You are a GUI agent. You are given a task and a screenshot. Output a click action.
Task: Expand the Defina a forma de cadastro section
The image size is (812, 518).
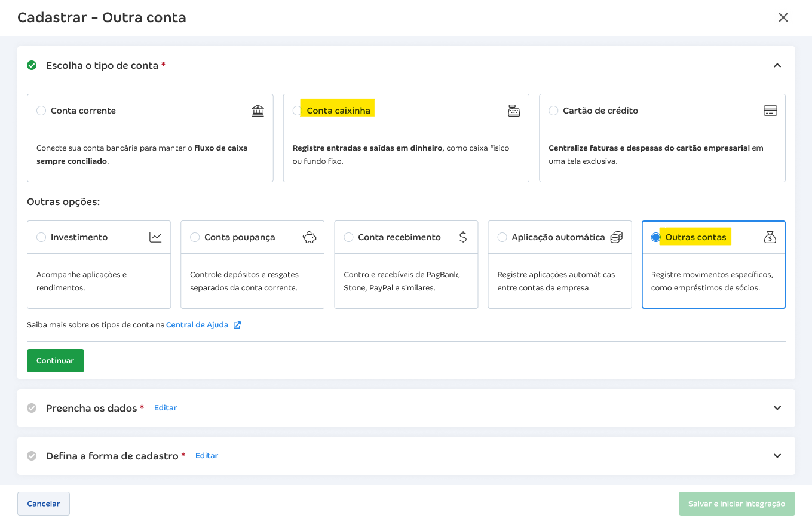pyautogui.click(x=777, y=456)
